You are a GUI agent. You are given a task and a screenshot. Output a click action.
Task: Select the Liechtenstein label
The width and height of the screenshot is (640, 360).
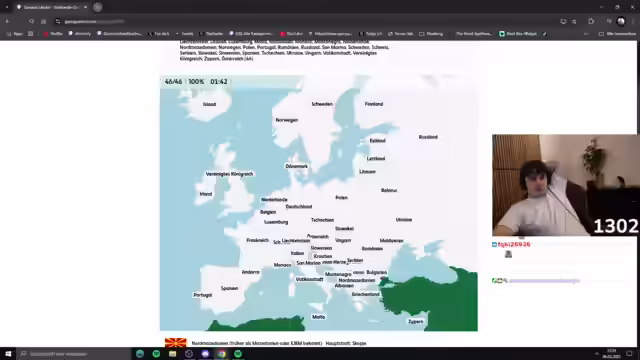click(296, 241)
